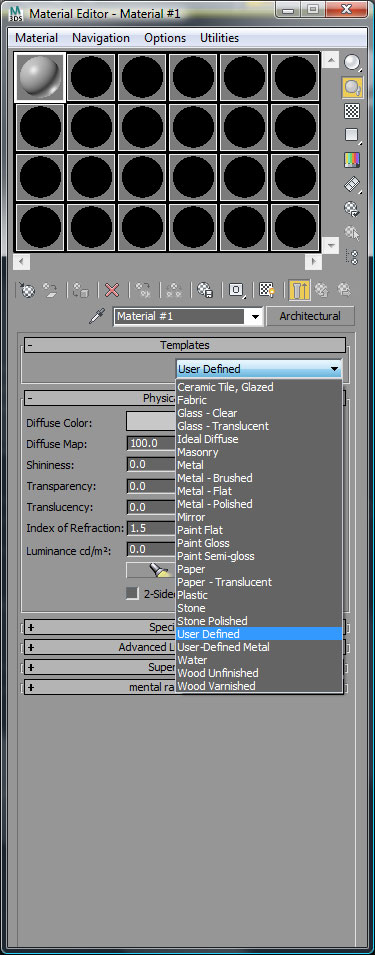This screenshot has height=955, width=375.
Task: Choose Ideal Diffuse template
Action: click(259, 439)
